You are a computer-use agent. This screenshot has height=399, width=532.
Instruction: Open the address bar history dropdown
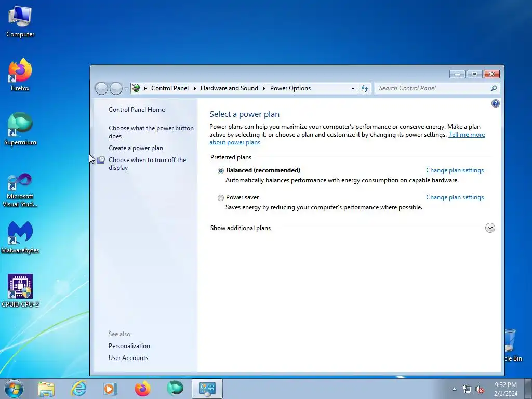coord(353,88)
